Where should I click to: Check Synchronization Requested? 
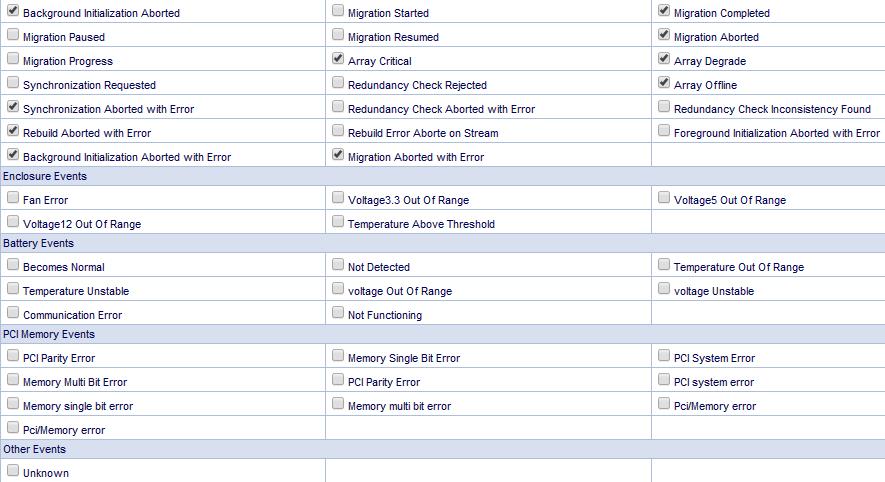pyautogui.click(x=13, y=84)
